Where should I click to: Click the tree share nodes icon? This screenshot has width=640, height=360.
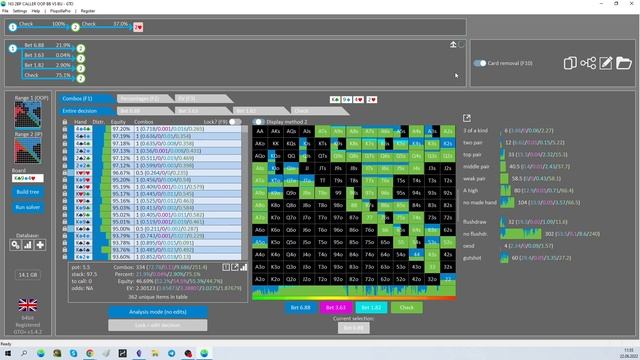[588, 63]
